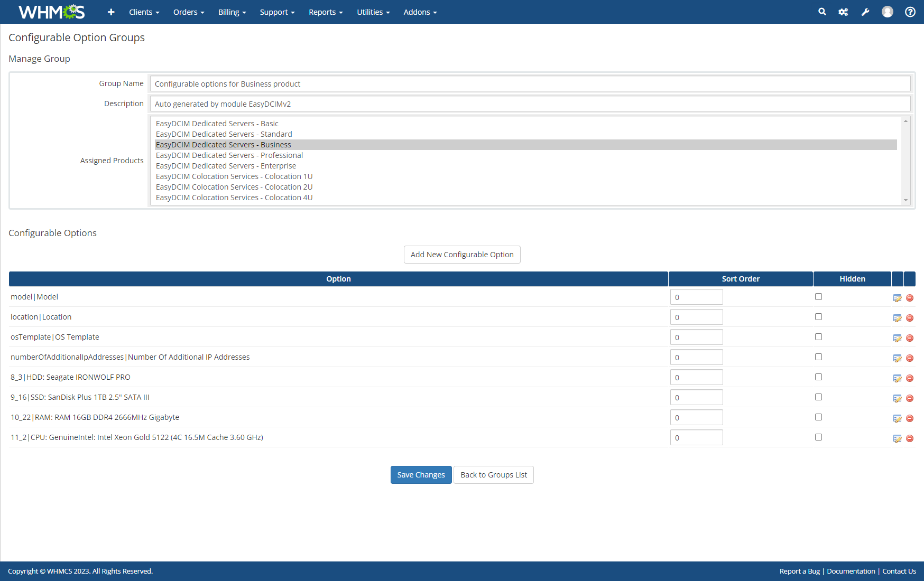Click the plus quick-add icon

(111, 12)
